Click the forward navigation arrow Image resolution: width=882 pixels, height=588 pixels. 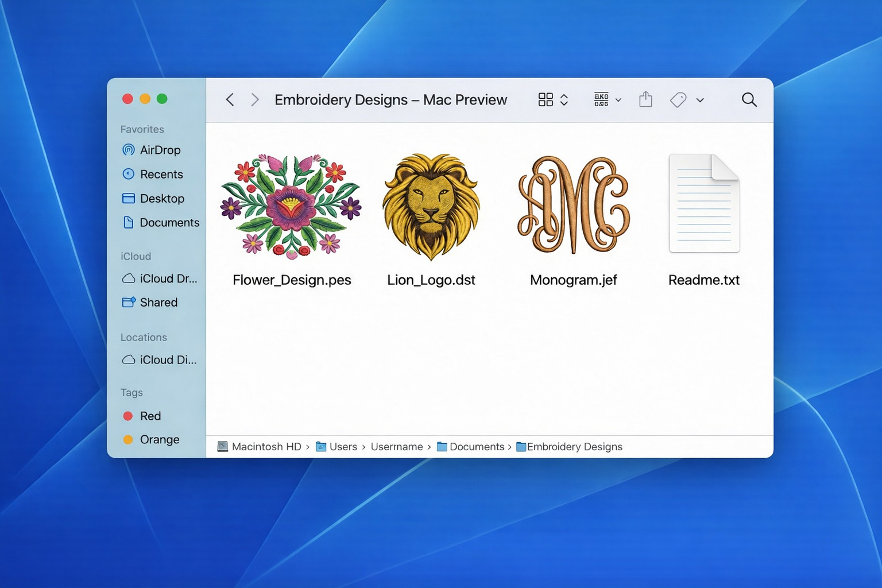(255, 99)
